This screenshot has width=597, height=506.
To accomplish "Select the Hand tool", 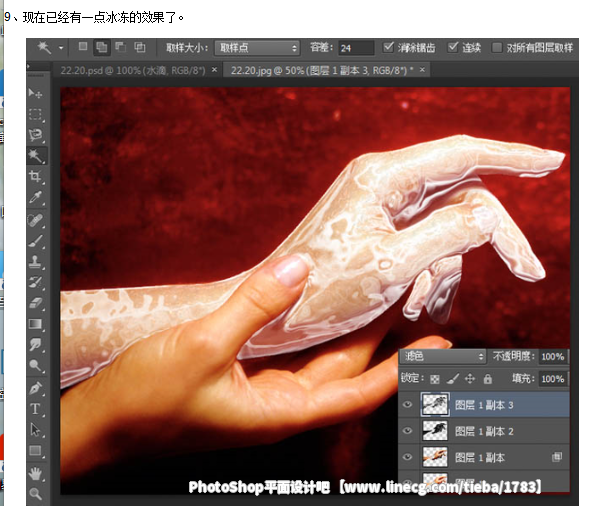I will click(x=35, y=474).
